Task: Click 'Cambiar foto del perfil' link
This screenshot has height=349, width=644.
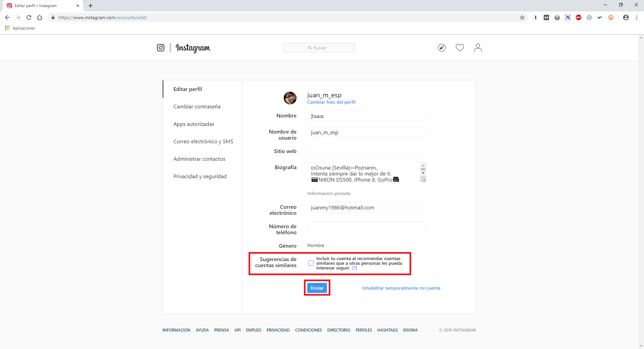Action: coord(331,102)
